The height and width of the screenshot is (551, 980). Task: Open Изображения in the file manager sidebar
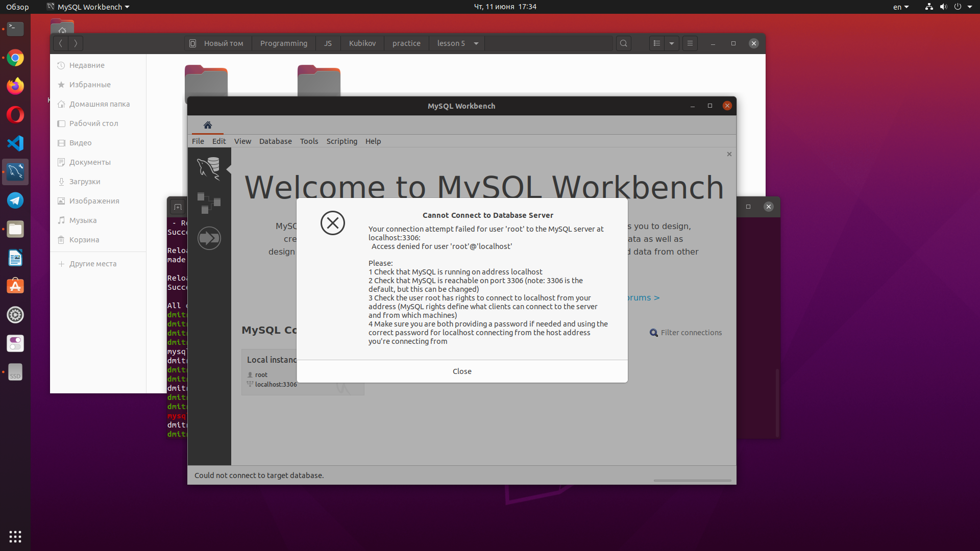tap(98, 201)
